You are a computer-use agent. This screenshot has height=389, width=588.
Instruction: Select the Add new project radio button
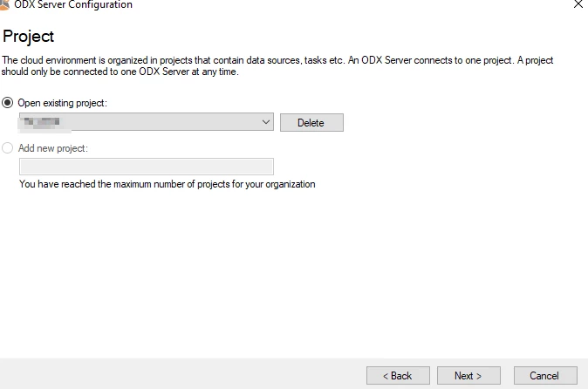point(9,148)
